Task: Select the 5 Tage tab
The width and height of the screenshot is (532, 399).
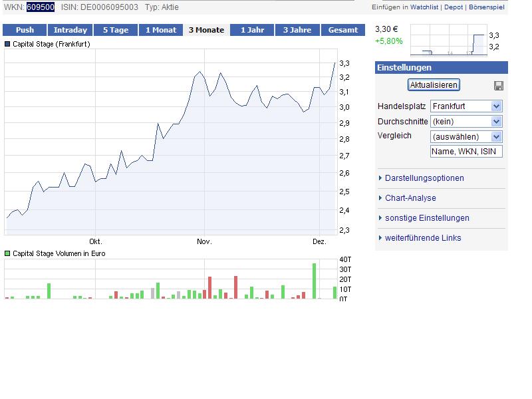Action: (x=115, y=30)
